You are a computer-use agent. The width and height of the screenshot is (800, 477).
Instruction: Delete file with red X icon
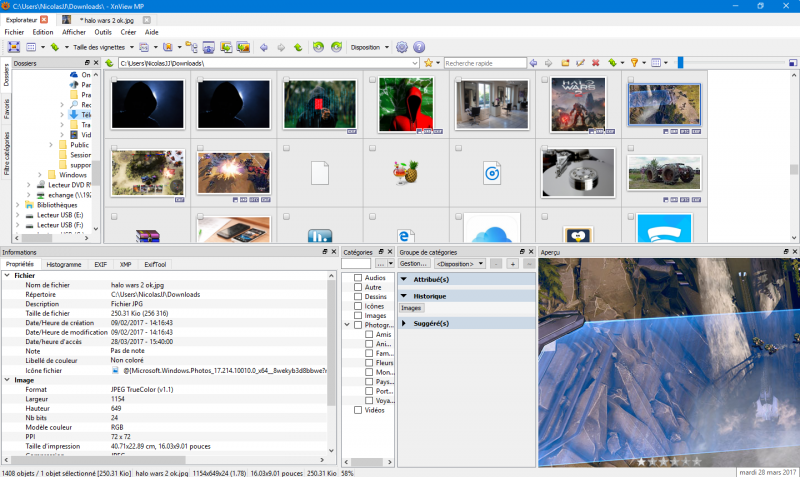point(595,63)
